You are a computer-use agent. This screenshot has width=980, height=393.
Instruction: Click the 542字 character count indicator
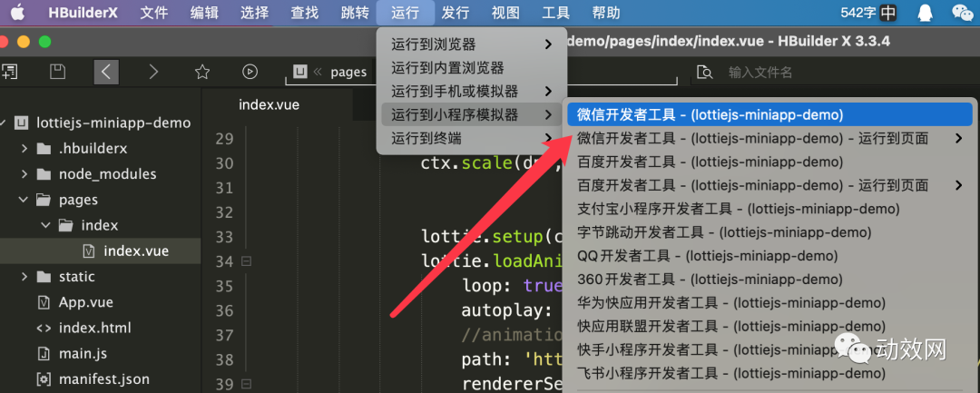click(858, 13)
